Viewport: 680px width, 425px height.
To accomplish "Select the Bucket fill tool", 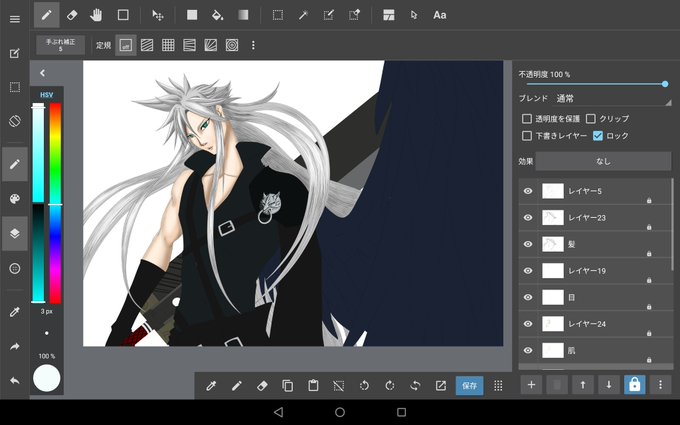I will click(217, 15).
